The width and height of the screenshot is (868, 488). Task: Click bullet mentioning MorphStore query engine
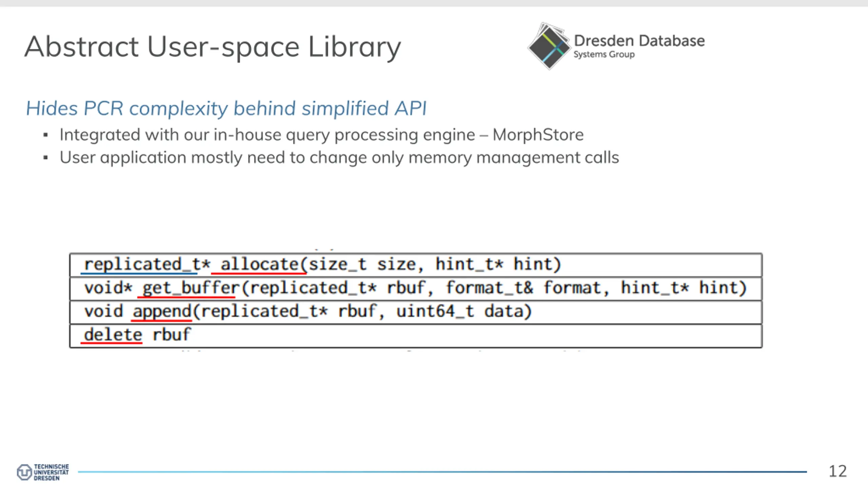click(321, 135)
